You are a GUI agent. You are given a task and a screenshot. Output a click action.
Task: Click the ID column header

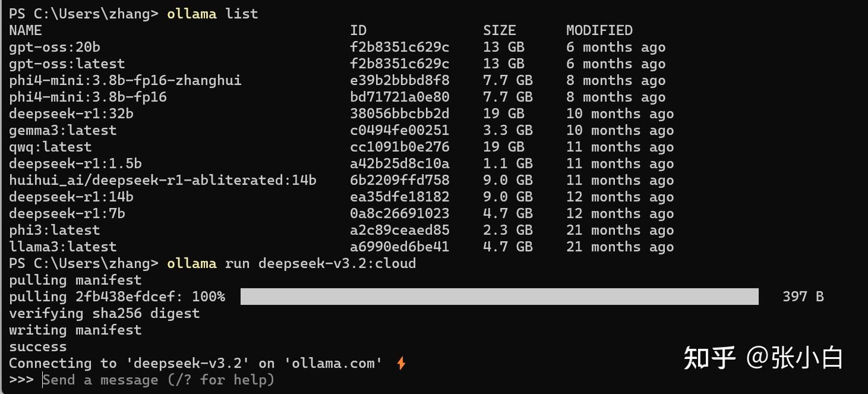pos(358,30)
